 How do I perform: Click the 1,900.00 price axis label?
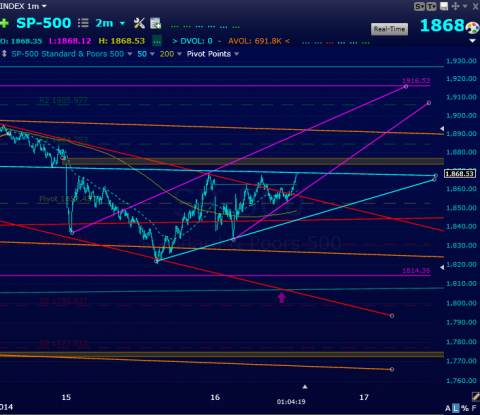(x=461, y=116)
